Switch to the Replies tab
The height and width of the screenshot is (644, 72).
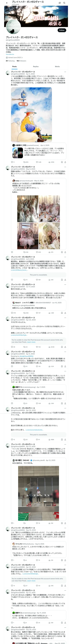(36, 67)
